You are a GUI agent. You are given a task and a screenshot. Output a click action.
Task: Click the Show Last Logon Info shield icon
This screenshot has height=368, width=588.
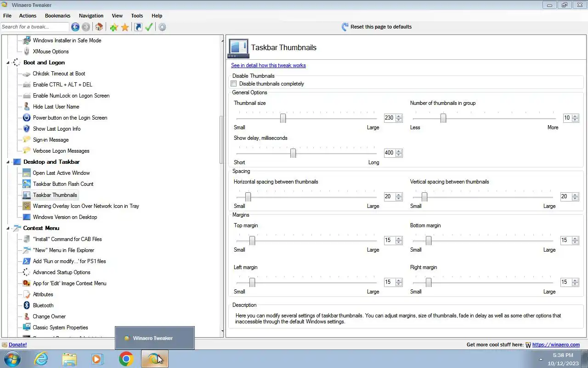pos(27,129)
